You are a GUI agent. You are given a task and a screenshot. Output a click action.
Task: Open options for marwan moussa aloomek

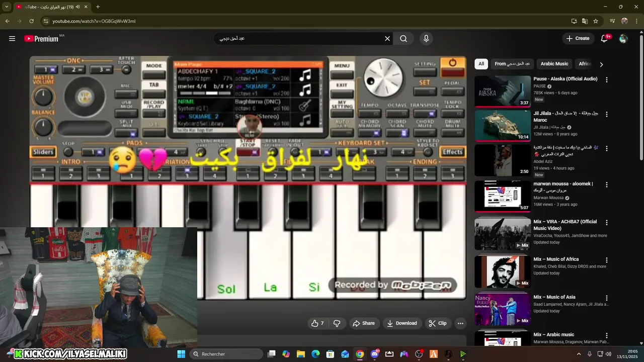(x=606, y=185)
